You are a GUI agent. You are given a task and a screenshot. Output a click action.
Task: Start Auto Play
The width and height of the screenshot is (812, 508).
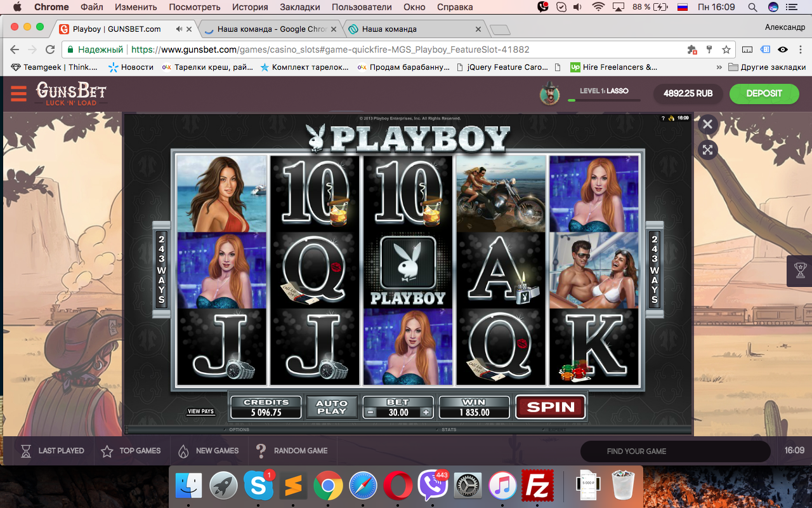click(332, 407)
